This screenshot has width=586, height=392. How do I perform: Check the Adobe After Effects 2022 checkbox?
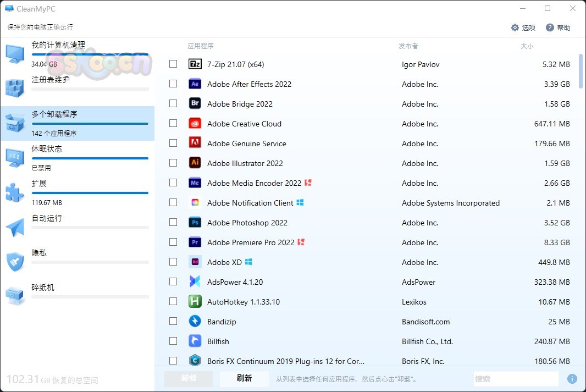pos(173,84)
